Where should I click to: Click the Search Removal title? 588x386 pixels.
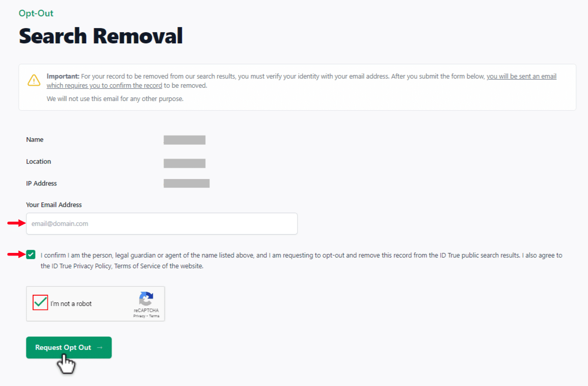point(101,36)
